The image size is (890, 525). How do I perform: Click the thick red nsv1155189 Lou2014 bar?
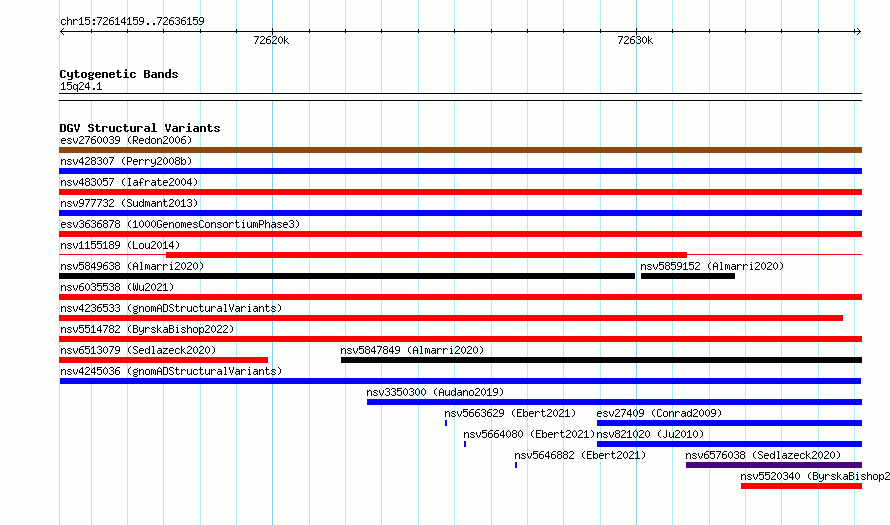[x=426, y=255]
